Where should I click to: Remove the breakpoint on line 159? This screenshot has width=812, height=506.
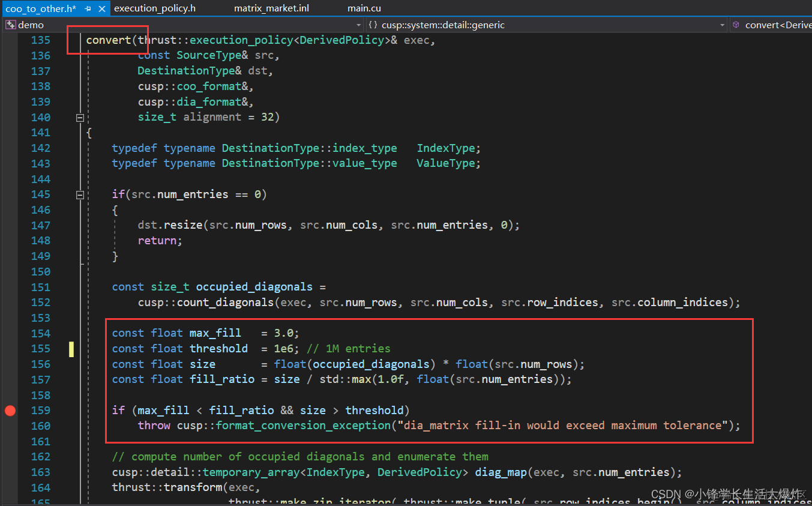pyautogui.click(x=10, y=411)
